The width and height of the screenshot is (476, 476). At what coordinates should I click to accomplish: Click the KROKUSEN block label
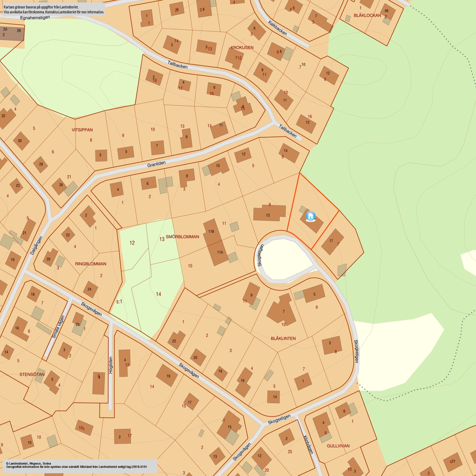pos(242,48)
